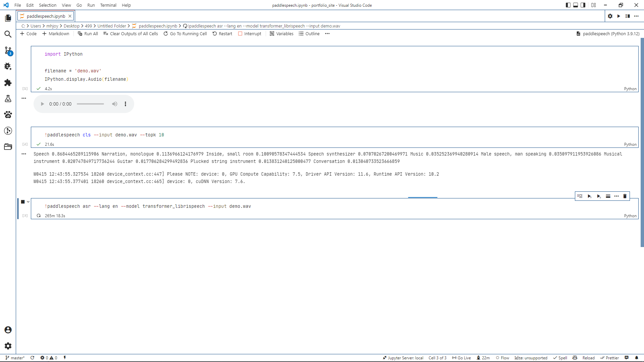Open the Run and Debug panel
644x362 pixels.
tap(8, 66)
